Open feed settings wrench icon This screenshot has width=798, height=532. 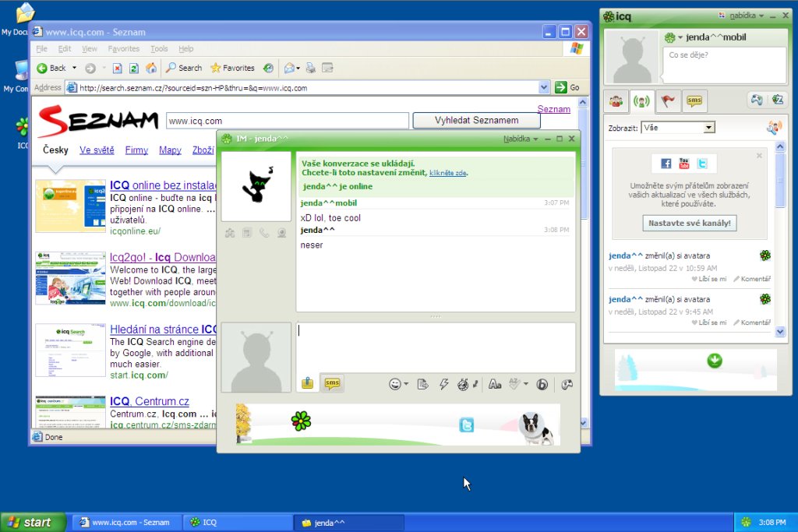(774, 127)
